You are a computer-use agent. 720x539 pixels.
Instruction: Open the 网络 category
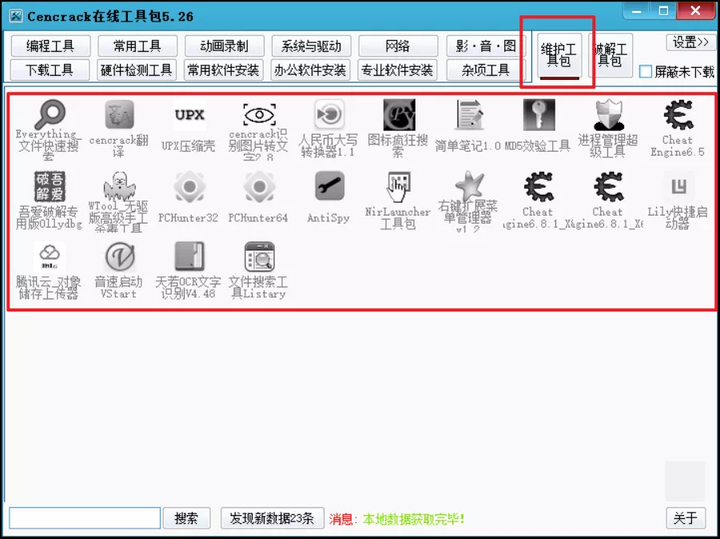point(398,46)
